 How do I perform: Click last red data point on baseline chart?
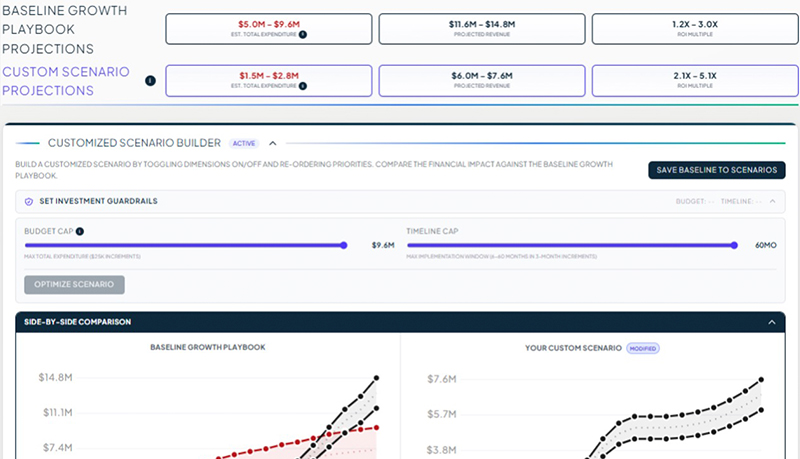(x=377, y=427)
